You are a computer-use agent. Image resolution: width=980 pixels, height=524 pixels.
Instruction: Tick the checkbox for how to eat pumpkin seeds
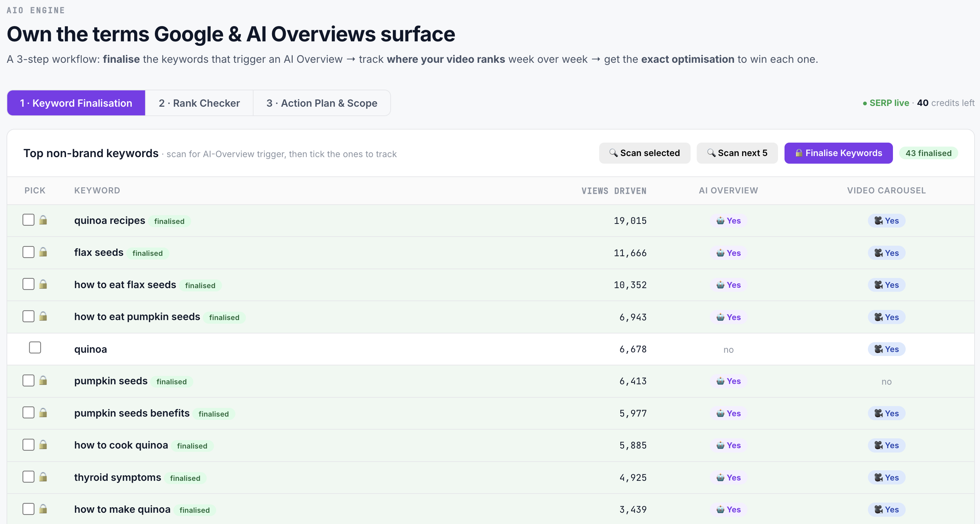coord(29,316)
